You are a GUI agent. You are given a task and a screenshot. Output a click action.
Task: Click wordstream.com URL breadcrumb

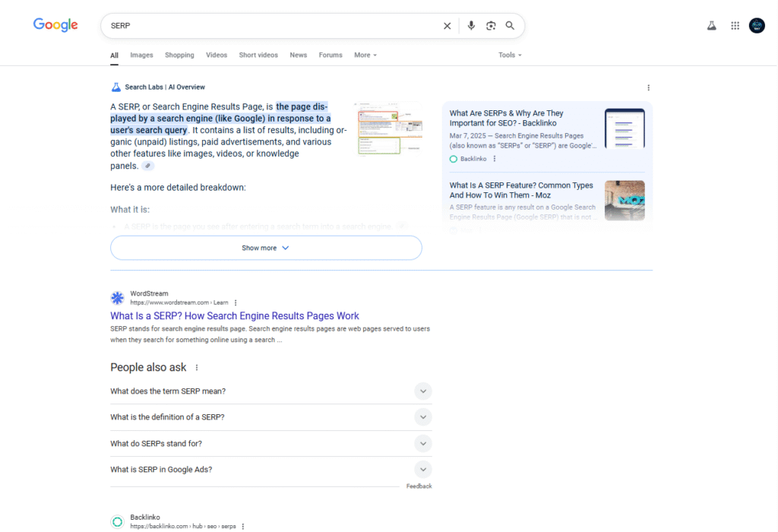click(179, 302)
